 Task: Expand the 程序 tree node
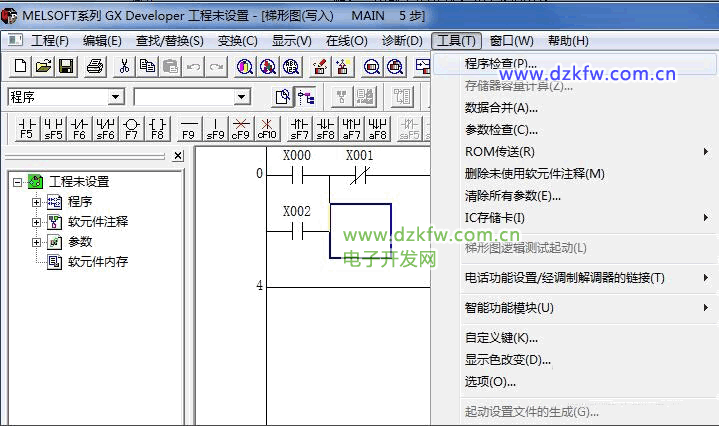tap(36, 202)
